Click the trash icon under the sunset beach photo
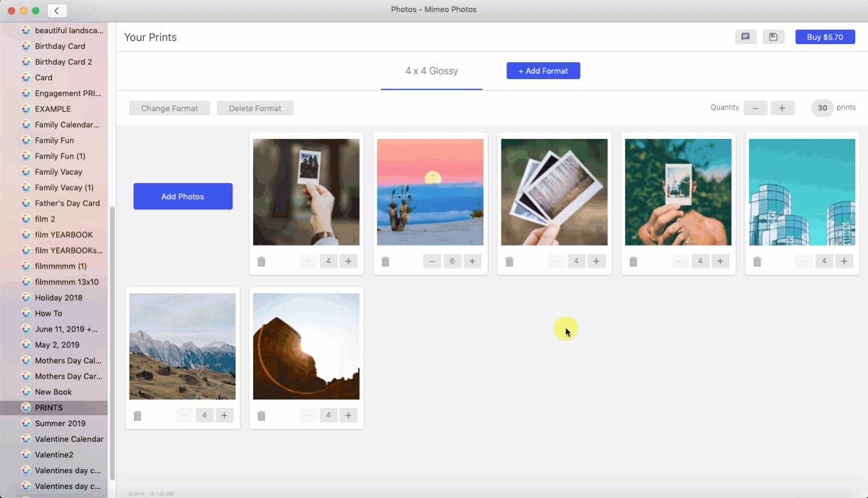This screenshot has height=498, width=868. pyautogui.click(x=385, y=261)
